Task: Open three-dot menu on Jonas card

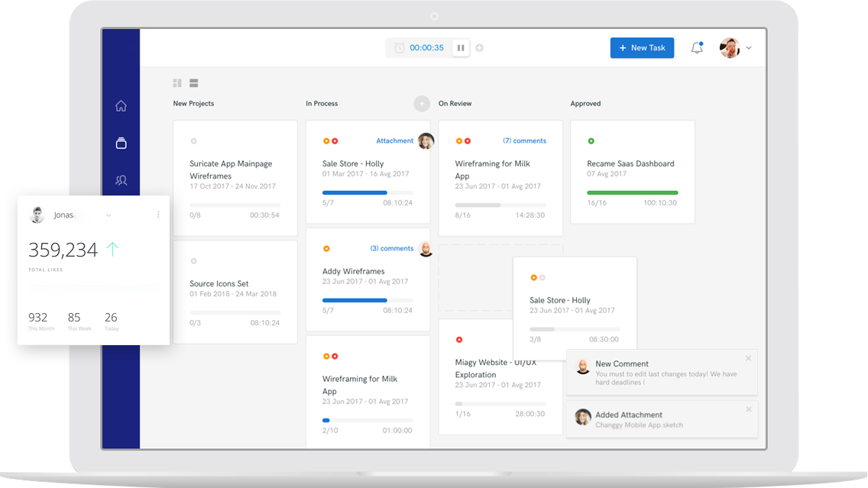Action: pyautogui.click(x=158, y=215)
